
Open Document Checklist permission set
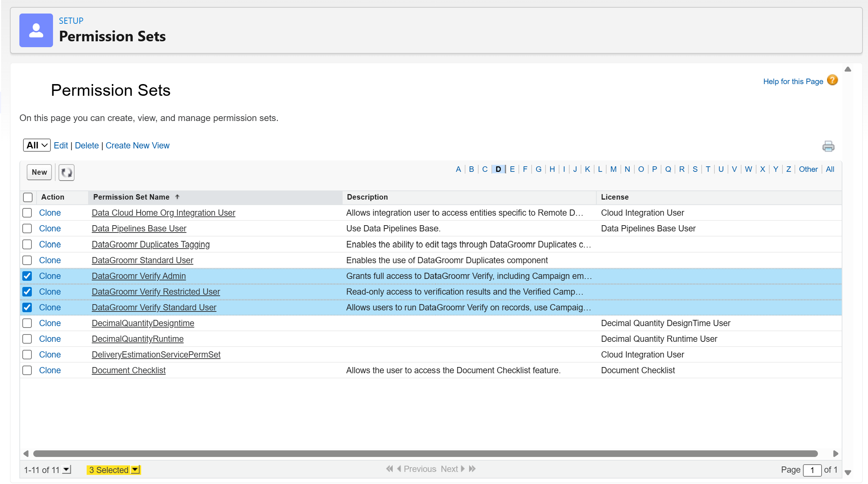[x=129, y=370]
